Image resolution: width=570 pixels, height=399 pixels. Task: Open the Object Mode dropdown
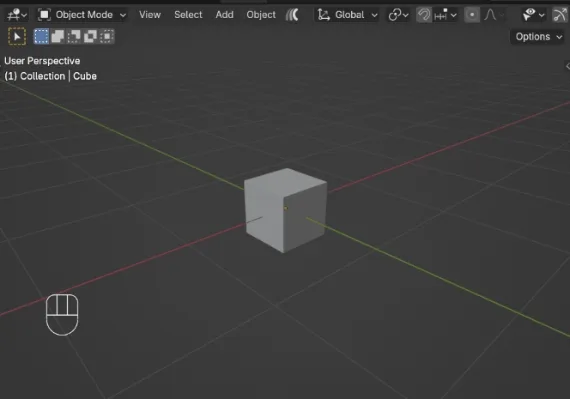point(82,15)
